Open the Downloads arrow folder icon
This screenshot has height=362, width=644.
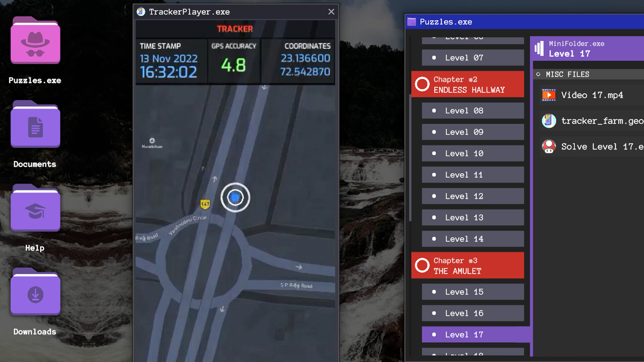[x=35, y=292]
